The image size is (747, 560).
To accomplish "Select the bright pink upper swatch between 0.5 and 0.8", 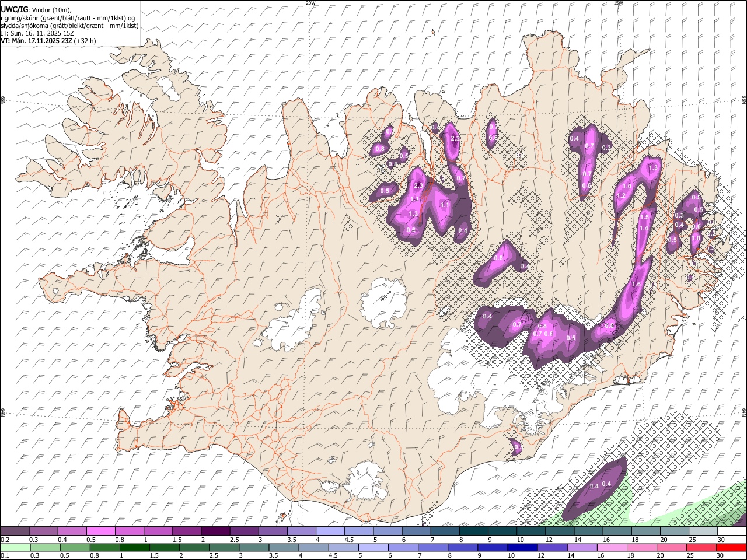I will click(x=101, y=531).
